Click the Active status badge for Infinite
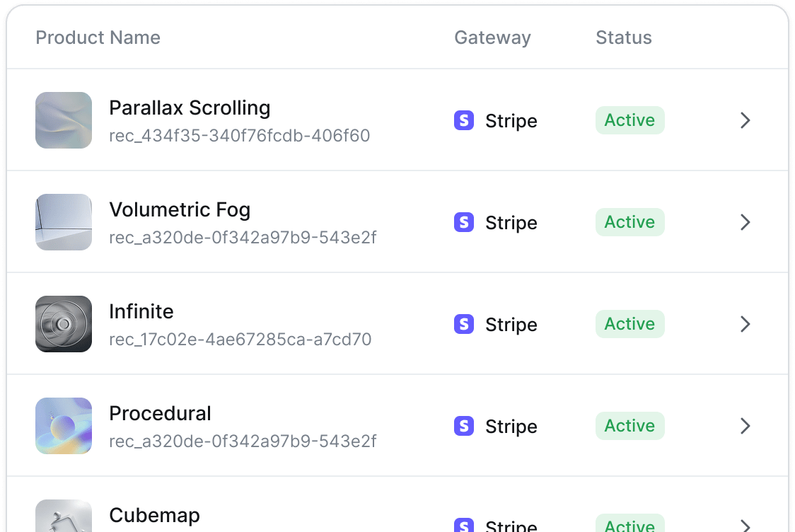The image size is (795, 532). coord(629,324)
